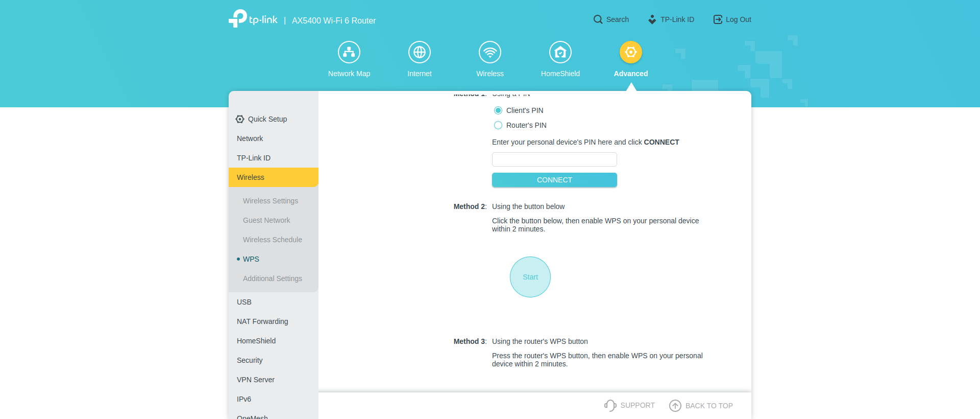Open the Wireless Wi-Fi icon

pos(490,52)
